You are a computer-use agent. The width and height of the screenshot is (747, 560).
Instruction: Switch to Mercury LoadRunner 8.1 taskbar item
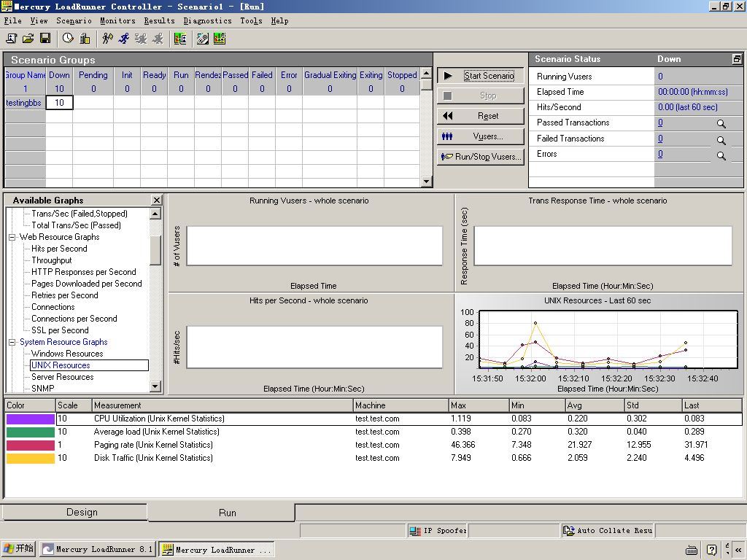(x=97, y=550)
